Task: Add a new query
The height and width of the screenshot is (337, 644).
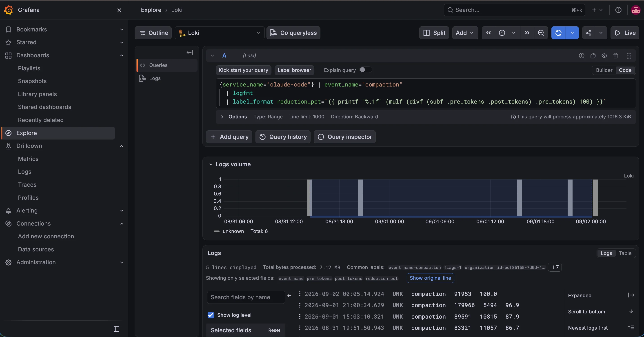Action: coord(229,137)
